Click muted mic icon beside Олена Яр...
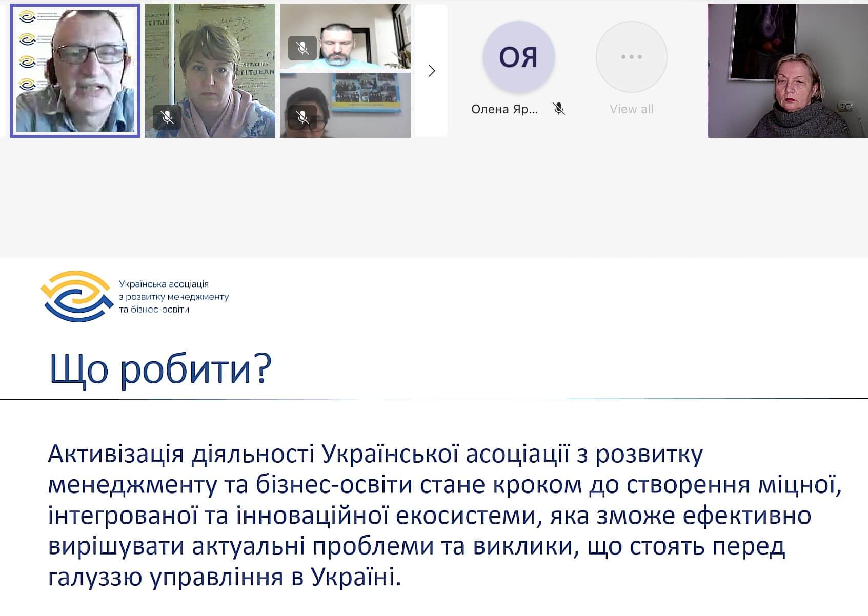Viewport: 868px width, 616px height. (x=559, y=109)
